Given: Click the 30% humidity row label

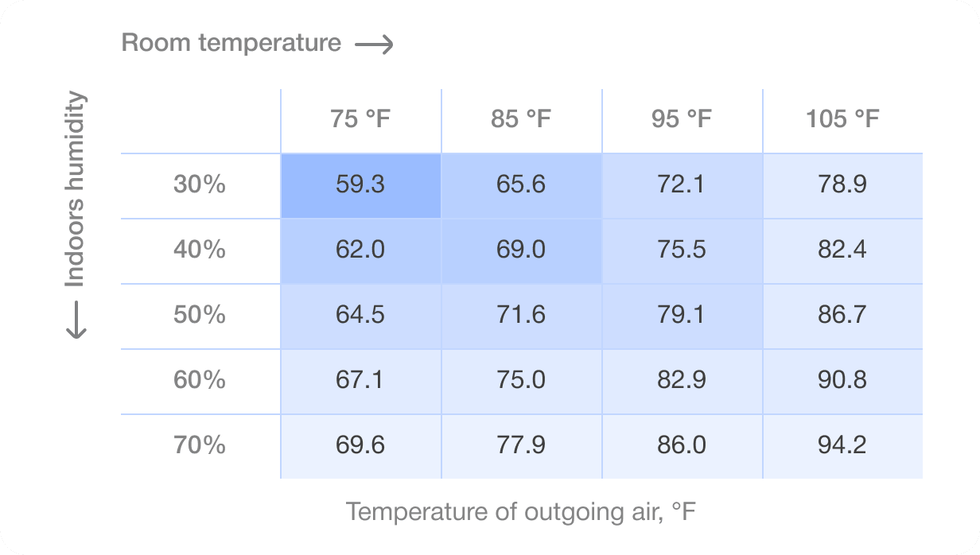Looking at the screenshot, I should coord(200,185).
